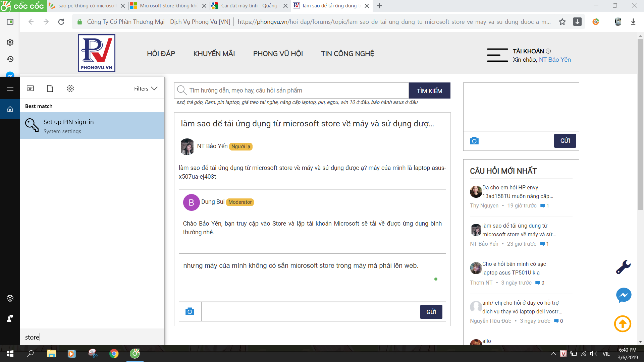This screenshot has width=644, height=362.
Task: Open laptop asus TP501U charger question
Action: 514,268
